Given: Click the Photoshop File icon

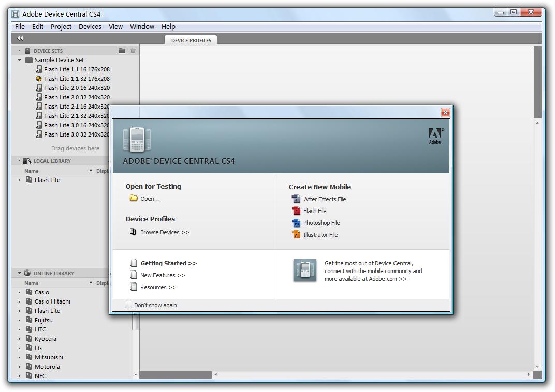Looking at the screenshot, I should pyautogui.click(x=296, y=223).
